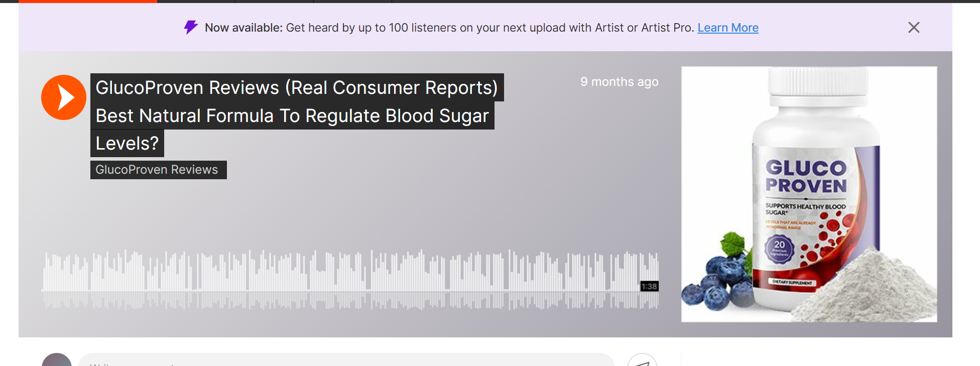Click the 9 months ago timestamp
The height and width of the screenshot is (366, 980).
click(x=620, y=81)
